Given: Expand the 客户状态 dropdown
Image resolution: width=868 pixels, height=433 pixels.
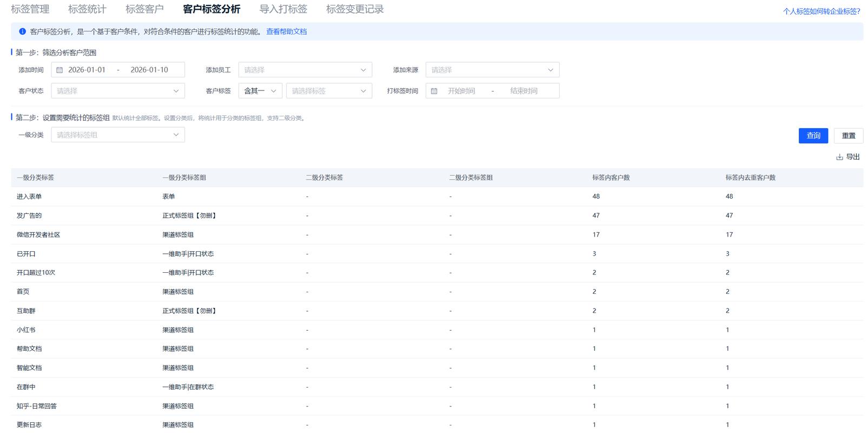Looking at the screenshot, I should click(x=118, y=91).
